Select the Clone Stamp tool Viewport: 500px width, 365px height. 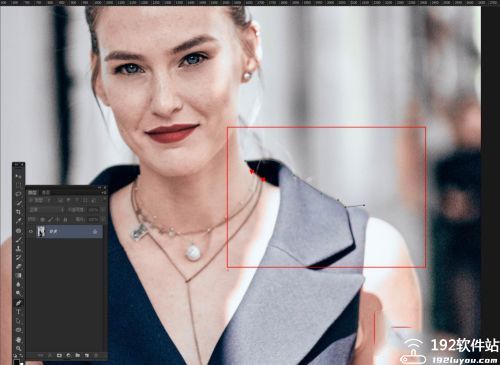(18, 248)
